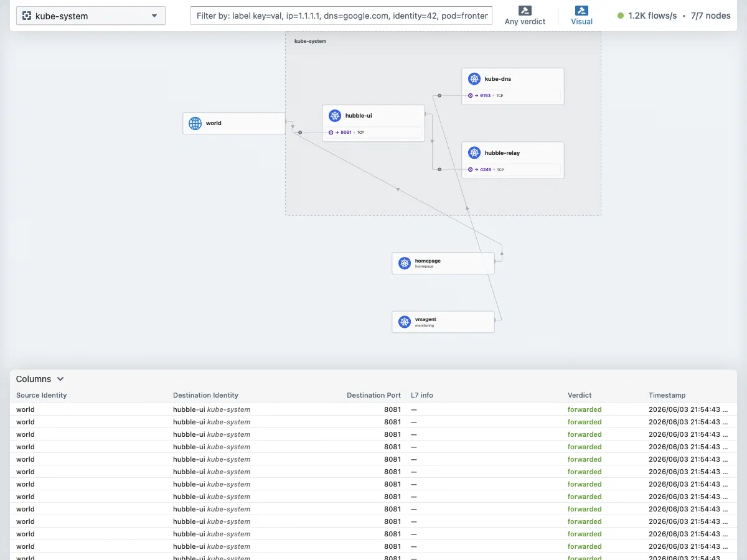Click the connector dot left of kube-dns

coord(439,96)
